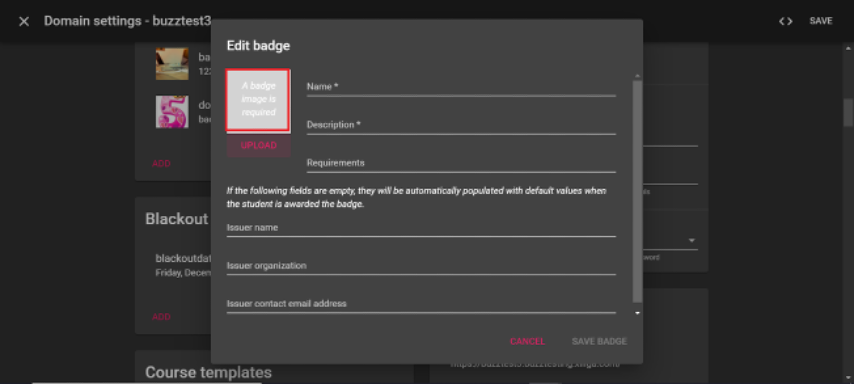Click ADD under the badges list
This screenshot has width=854, height=384.
(x=161, y=163)
